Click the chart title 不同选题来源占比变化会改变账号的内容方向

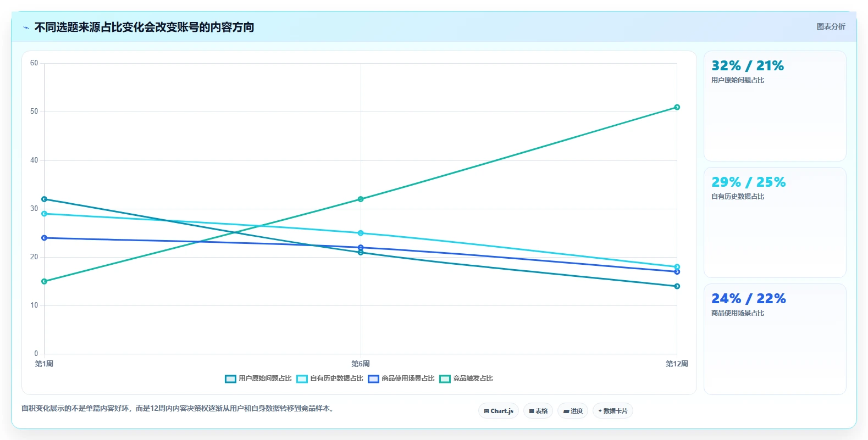click(x=144, y=27)
